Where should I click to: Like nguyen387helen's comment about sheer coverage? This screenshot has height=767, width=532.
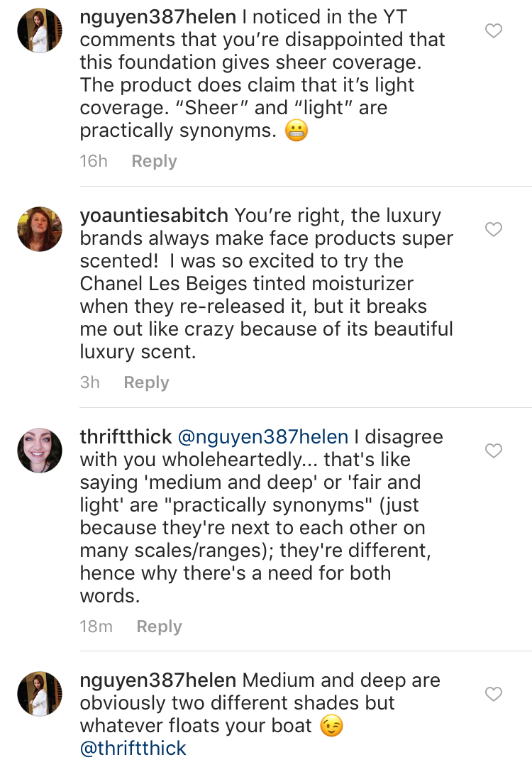tap(493, 31)
